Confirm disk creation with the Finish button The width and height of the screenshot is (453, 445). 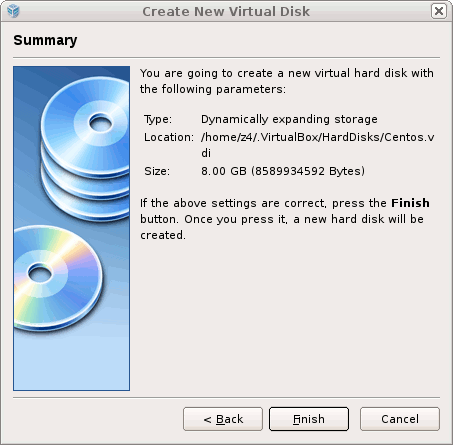click(309, 419)
